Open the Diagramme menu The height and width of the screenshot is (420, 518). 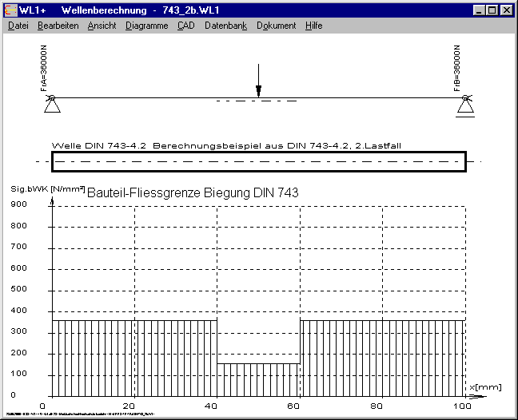[146, 26]
